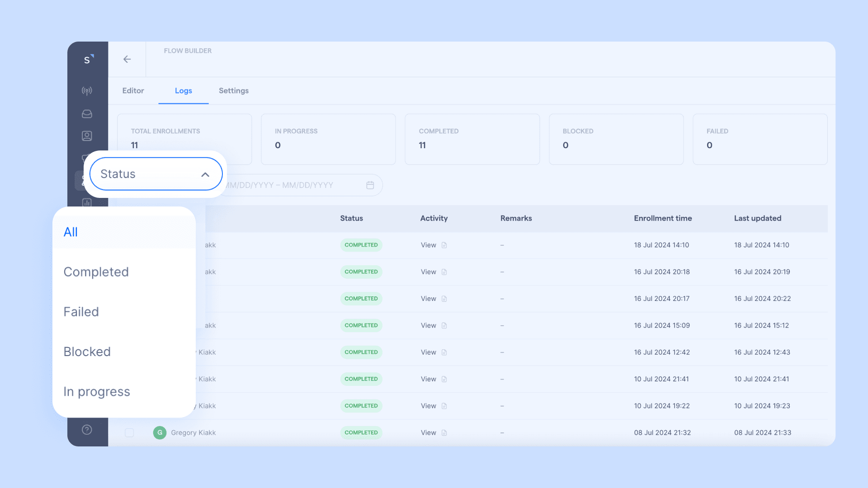Enable checkbox on the first table row
868x488 pixels.
tap(129, 245)
